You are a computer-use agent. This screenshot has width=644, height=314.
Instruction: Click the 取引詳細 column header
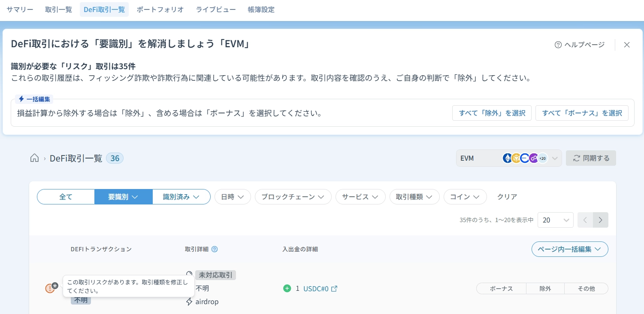[x=197, y=249]
